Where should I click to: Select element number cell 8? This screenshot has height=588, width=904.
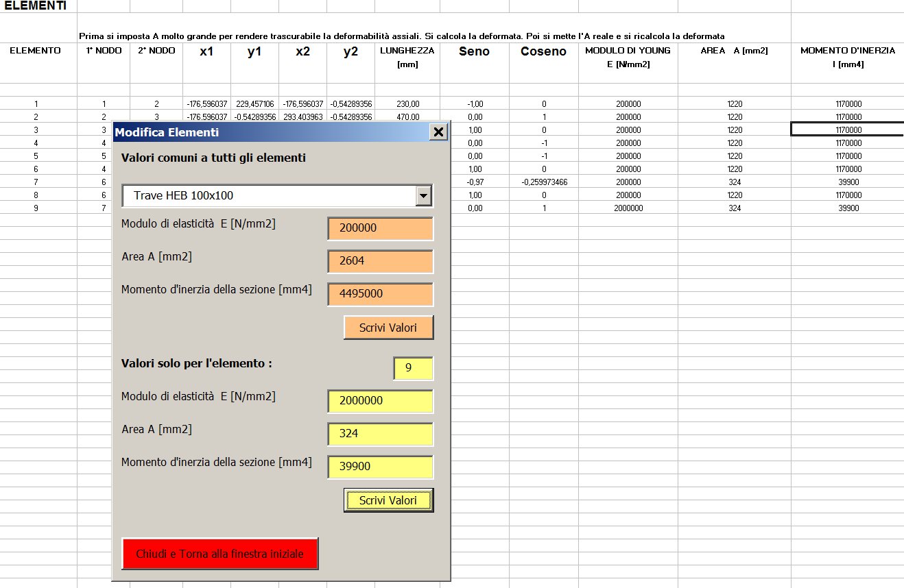[38, 195]
